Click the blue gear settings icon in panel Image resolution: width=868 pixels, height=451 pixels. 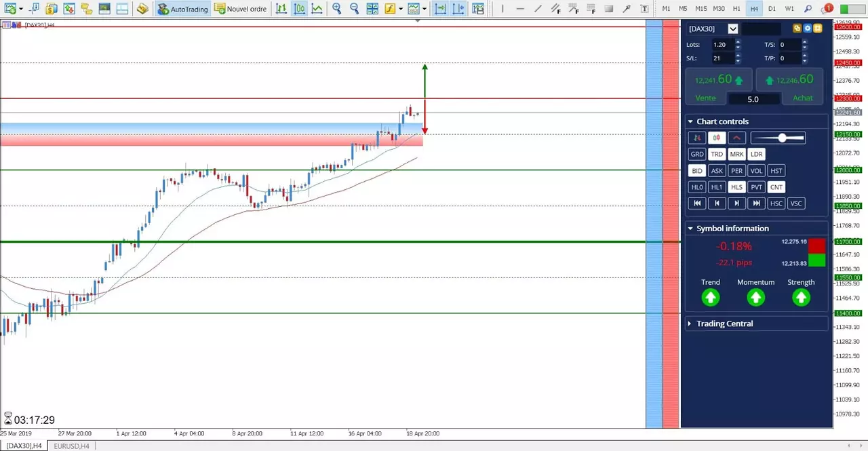(x=808, y=28)
